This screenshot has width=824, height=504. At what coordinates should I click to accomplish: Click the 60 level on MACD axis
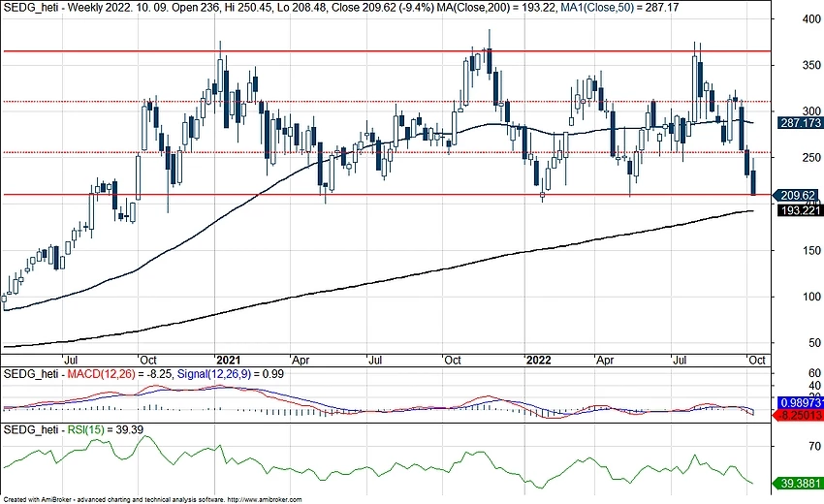pos(814,373)
